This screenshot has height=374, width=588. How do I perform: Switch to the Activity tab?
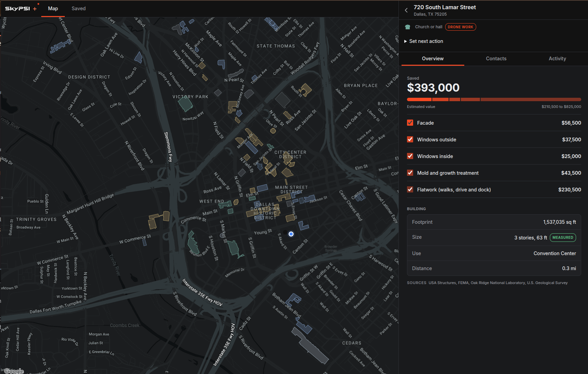pyautogui.click(x=557, y=59)
